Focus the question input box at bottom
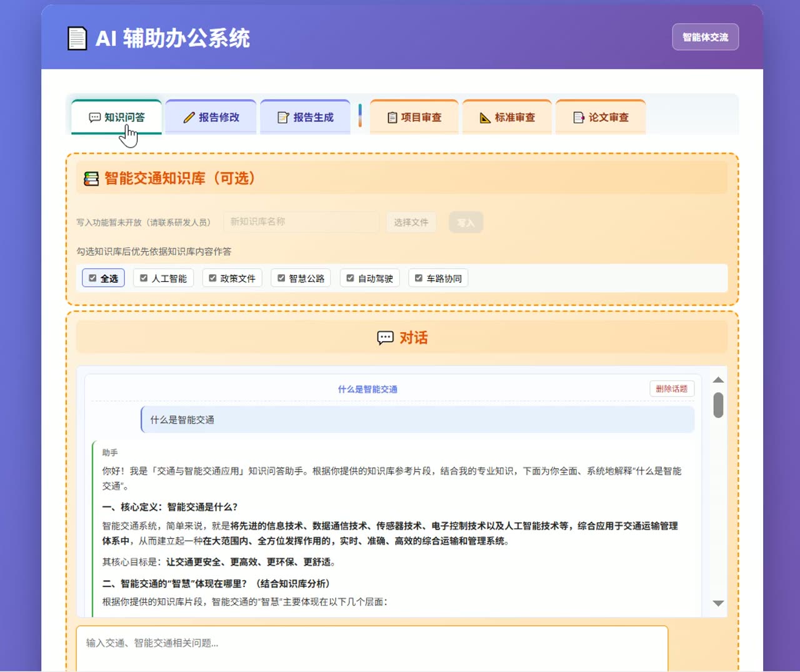This screenshot has height=672, width=800. (x=372, y=648)
